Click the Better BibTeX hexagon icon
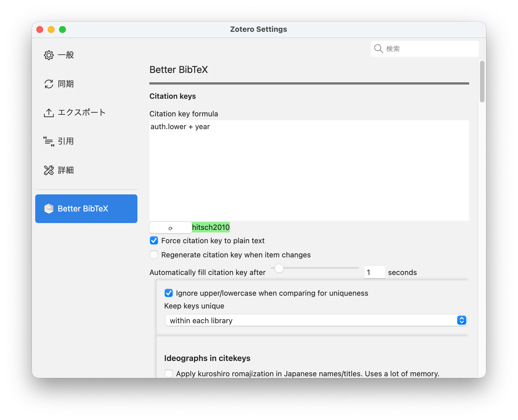This screenshot has width=518, height=420. pos(49,209)
